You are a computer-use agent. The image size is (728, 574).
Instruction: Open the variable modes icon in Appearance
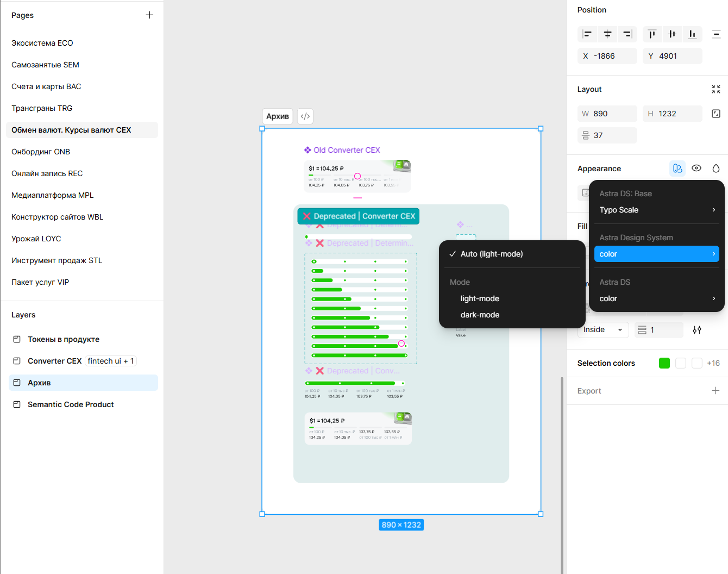tap(677, 169)
